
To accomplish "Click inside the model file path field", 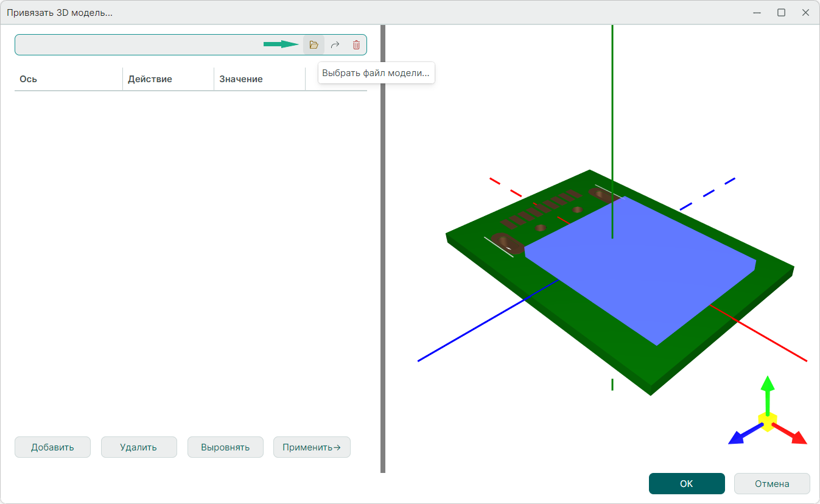I will [x=140, y=45].
